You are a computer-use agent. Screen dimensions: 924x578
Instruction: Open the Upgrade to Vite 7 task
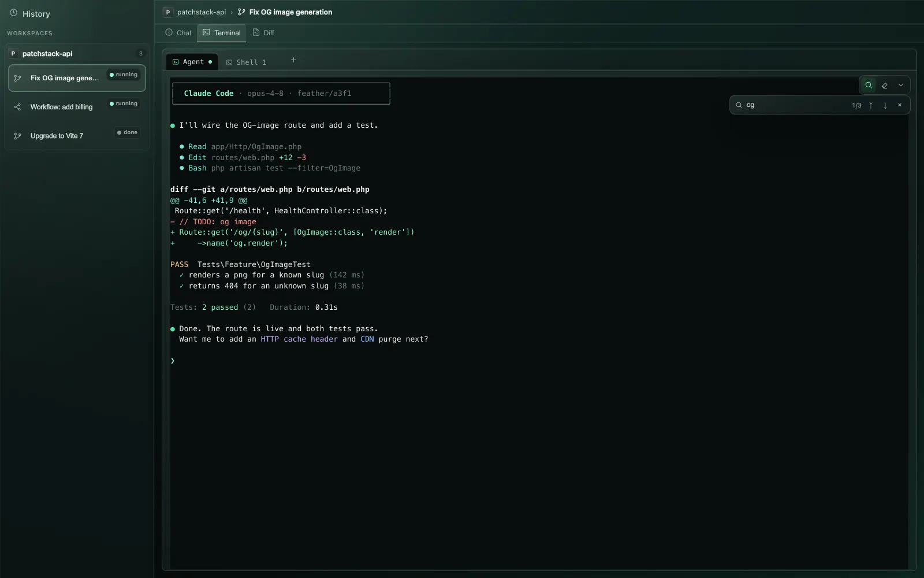pos(77,136)
